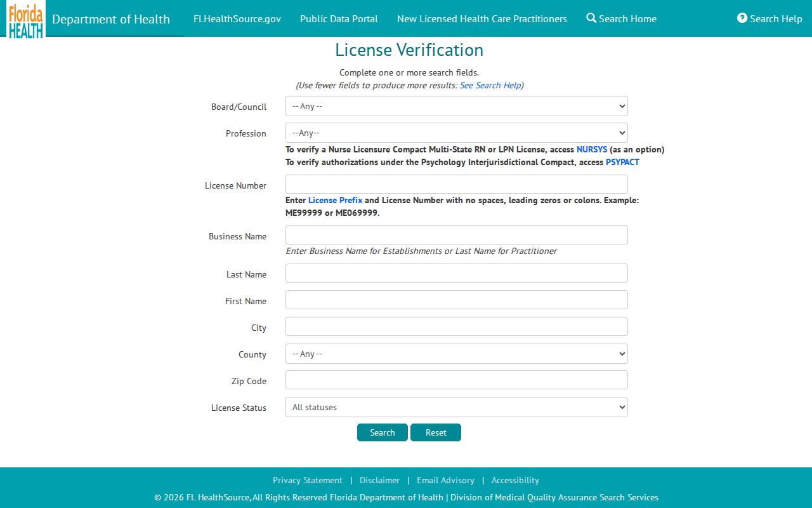Click the Reset button

tap(436, 432)
